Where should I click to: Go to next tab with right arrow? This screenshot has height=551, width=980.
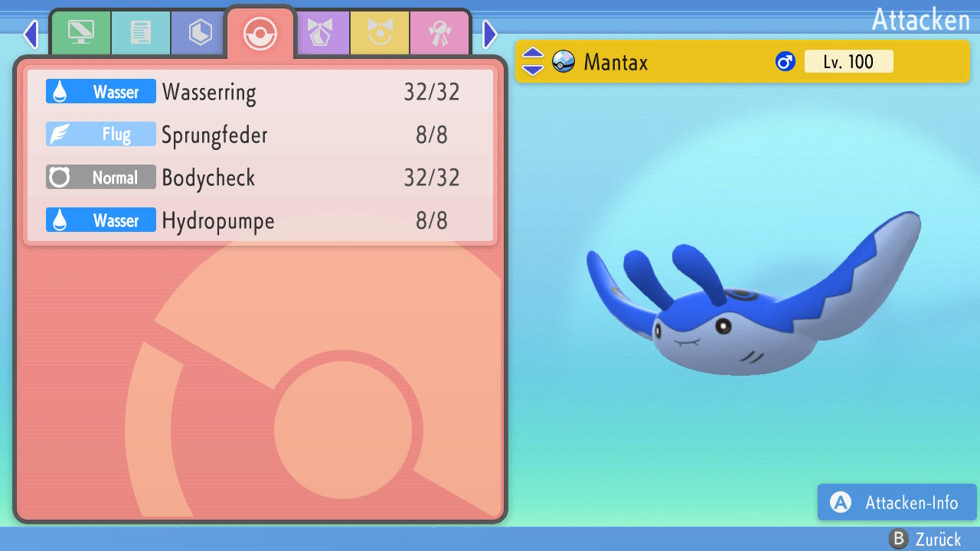(x=490, y=34)
